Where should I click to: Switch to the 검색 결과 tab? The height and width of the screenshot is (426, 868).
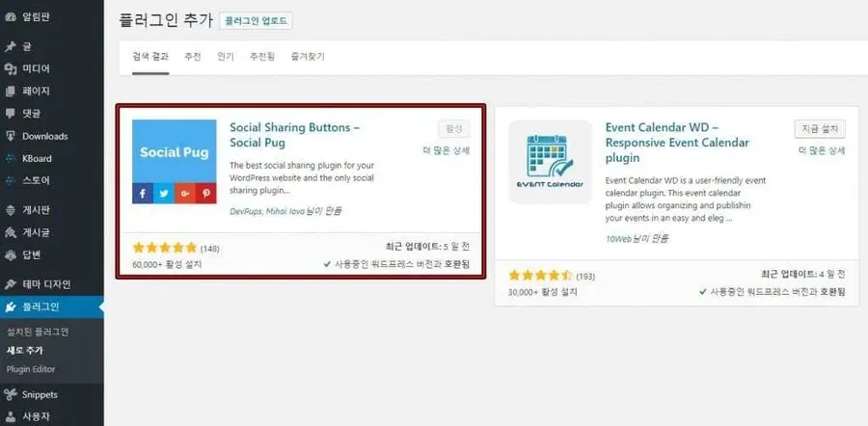coord(150,57)
